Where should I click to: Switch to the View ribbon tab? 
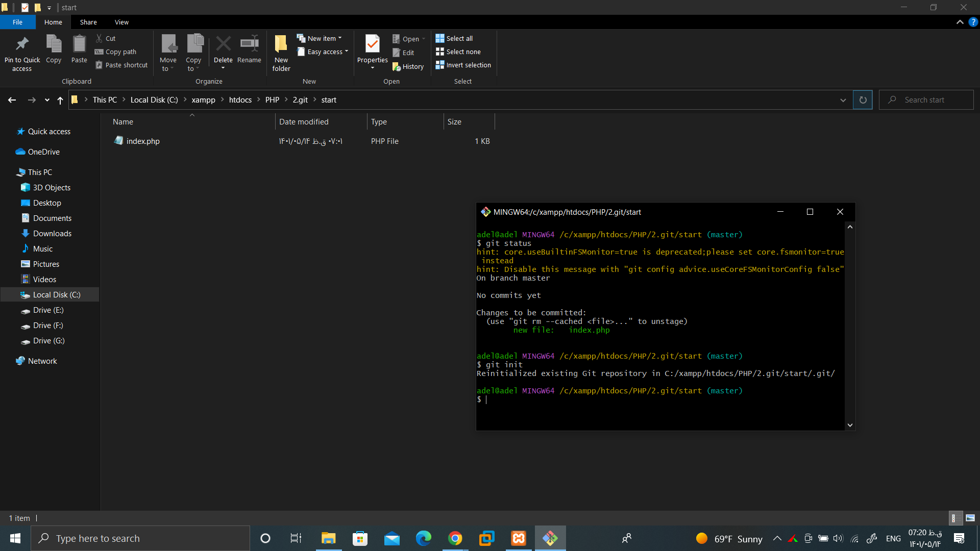(121, 22)
